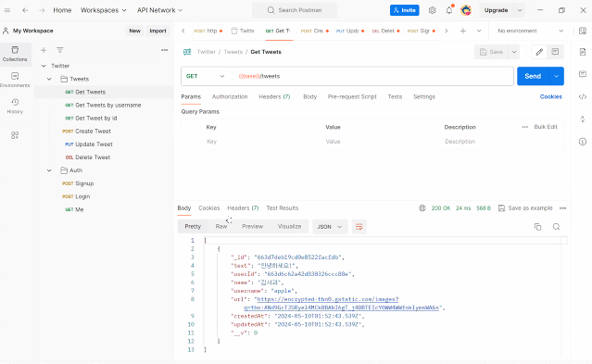The image size is (592, 364).
Task: Click the Cookies link
Action: pyautogui.click(x=550, y=96)
